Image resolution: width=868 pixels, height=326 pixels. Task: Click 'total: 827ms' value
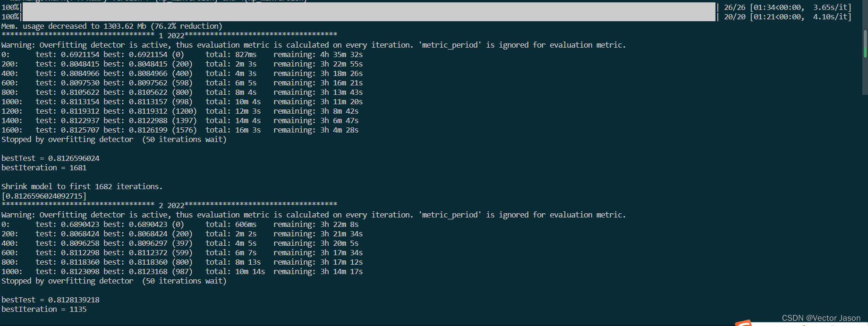coord(231,54)
